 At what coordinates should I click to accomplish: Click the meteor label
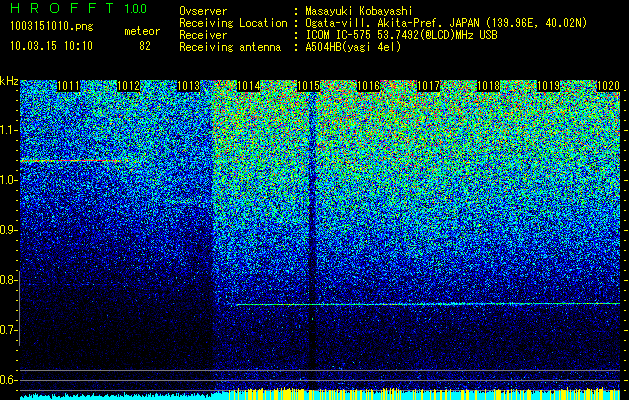[x=142, y=31]
